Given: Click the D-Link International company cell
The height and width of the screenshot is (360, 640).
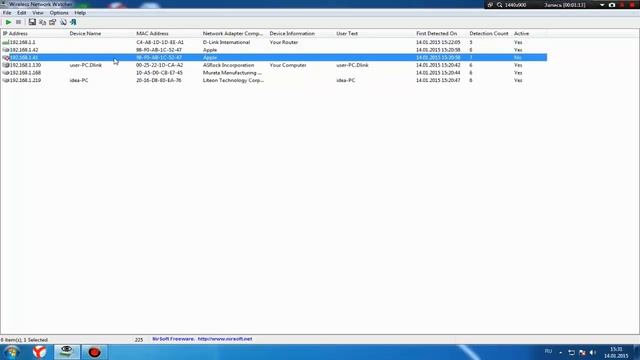Looking at the screenshot, I should (226, 42).
